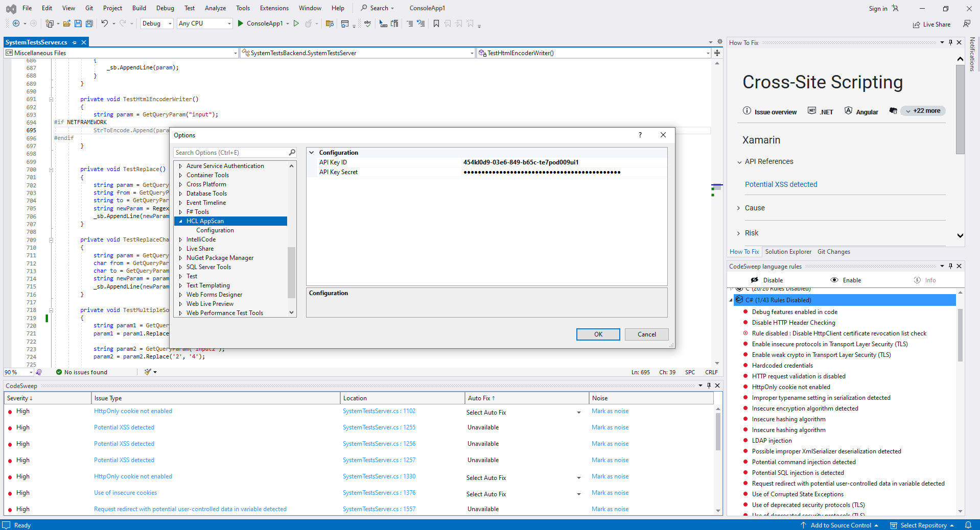The width and height of the screenshot is (980, 530).
Task: Click the editor window options gear icon
Action: (720, 42)
